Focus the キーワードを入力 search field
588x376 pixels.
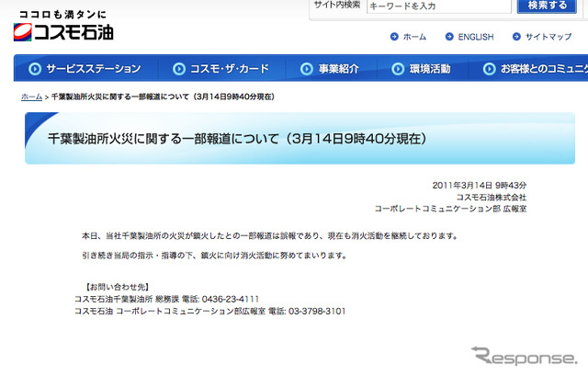[x=439, y=6]
